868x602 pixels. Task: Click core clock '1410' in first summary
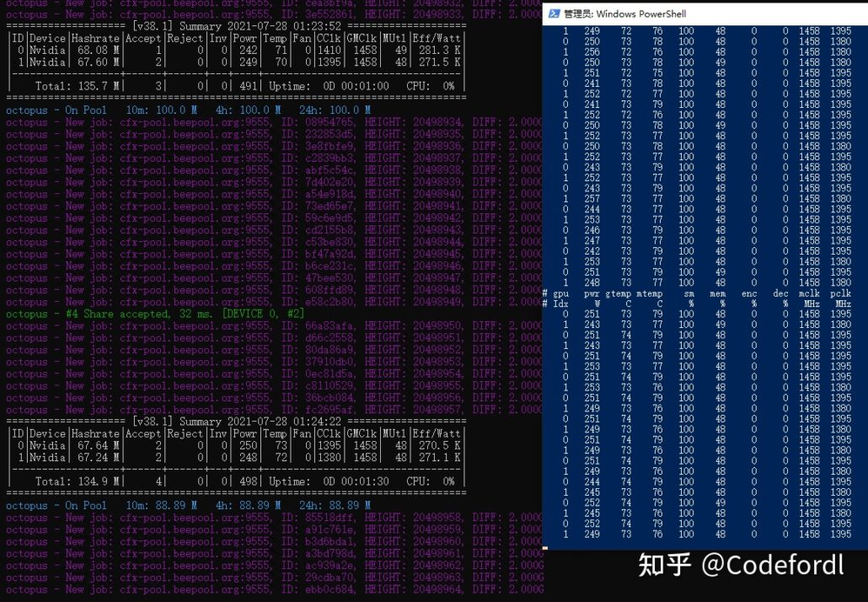(x=329, y=51)
